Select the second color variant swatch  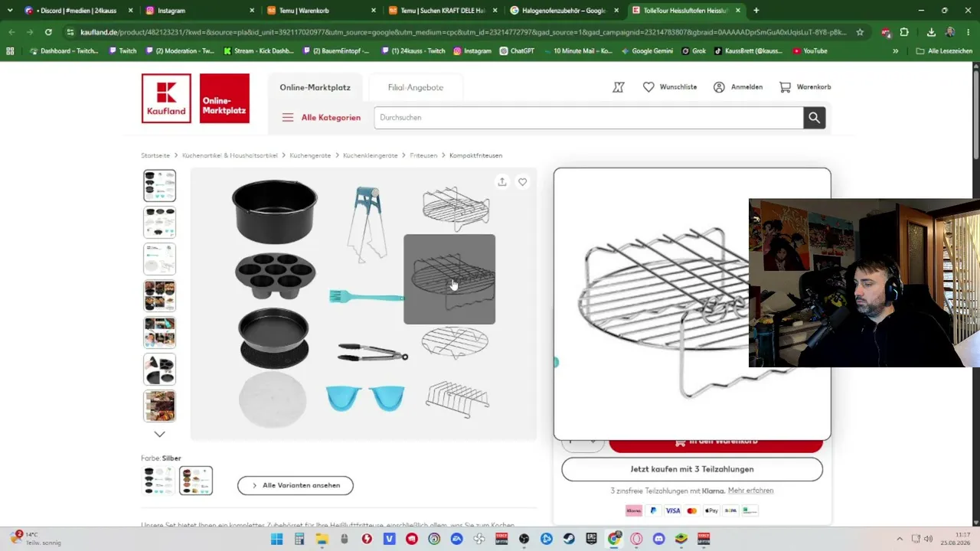(196, 481)
